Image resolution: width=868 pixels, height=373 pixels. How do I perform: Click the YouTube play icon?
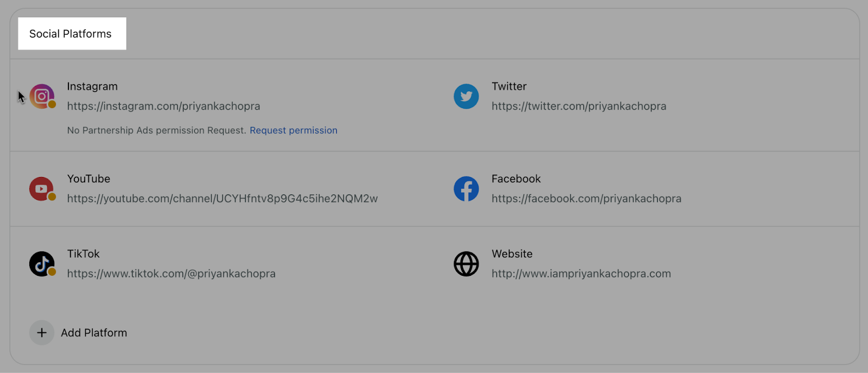pyautogui.click(x=42, y=189)
